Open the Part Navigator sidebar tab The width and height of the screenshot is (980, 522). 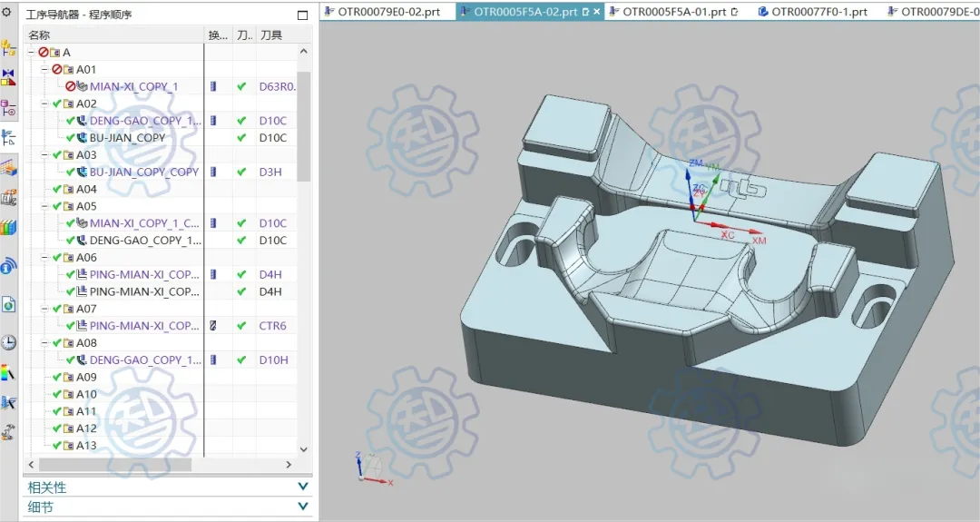(8, 107)
